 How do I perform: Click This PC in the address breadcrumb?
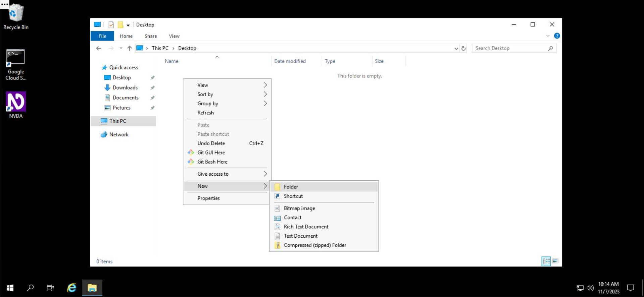[x=160, y=48]
